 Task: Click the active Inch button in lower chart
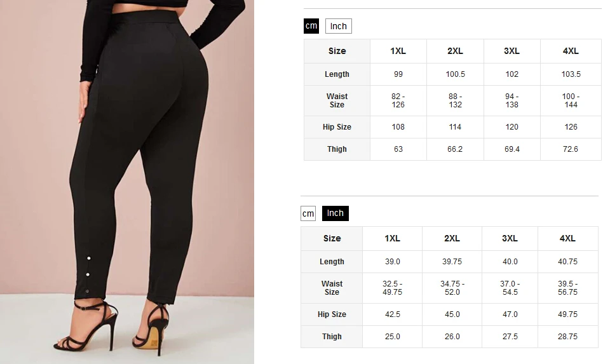(335, 213)
